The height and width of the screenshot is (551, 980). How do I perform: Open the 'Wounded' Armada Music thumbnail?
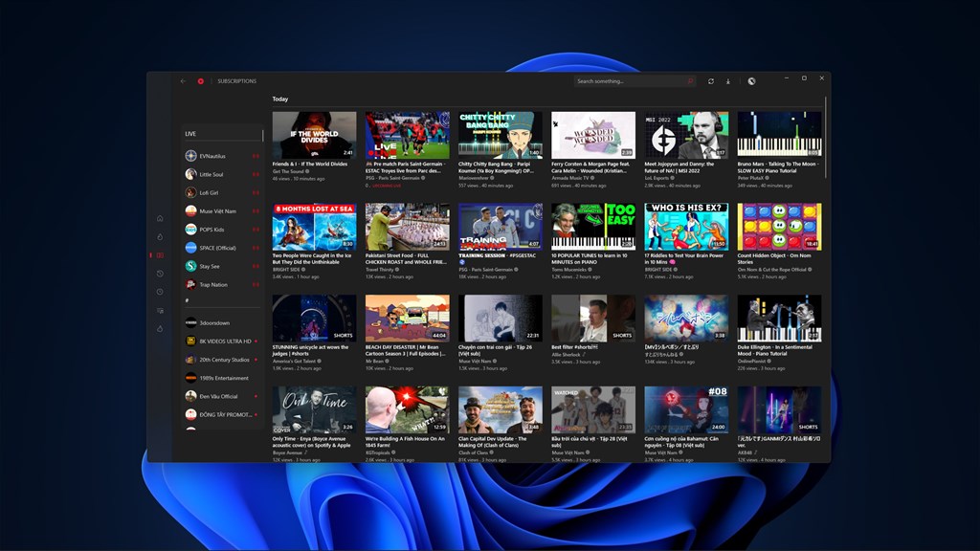coord(593,135)
